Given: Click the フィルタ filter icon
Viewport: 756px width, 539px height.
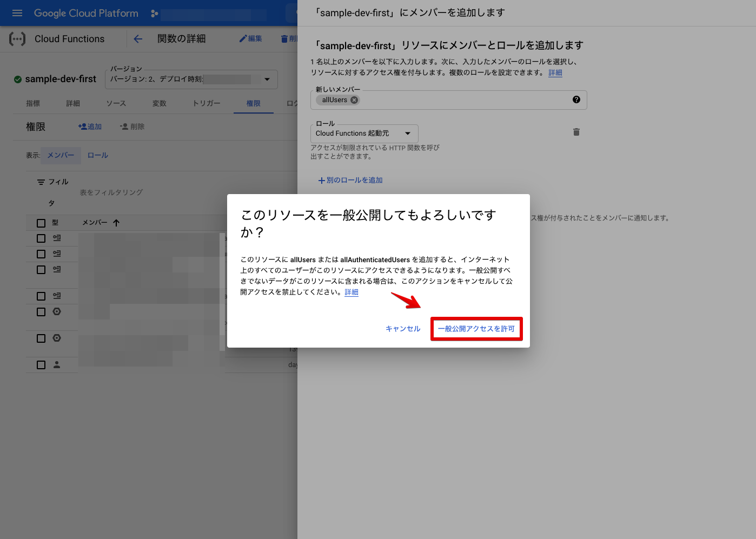Looking at the screenshot, I should [41, 182].
